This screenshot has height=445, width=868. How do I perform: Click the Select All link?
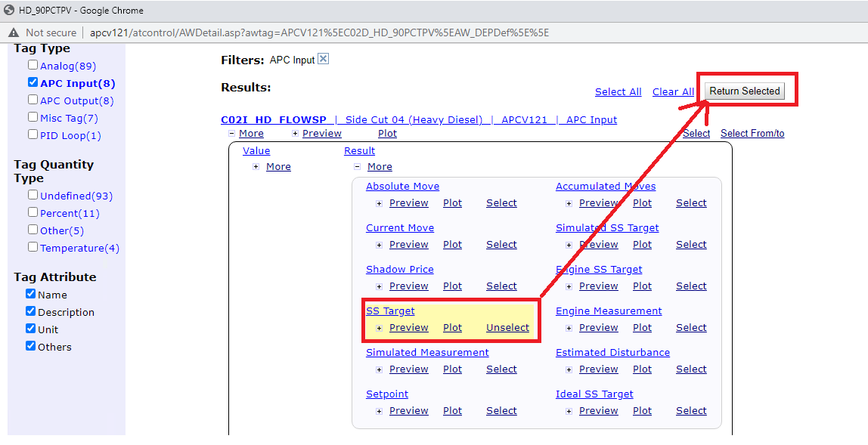618,92
